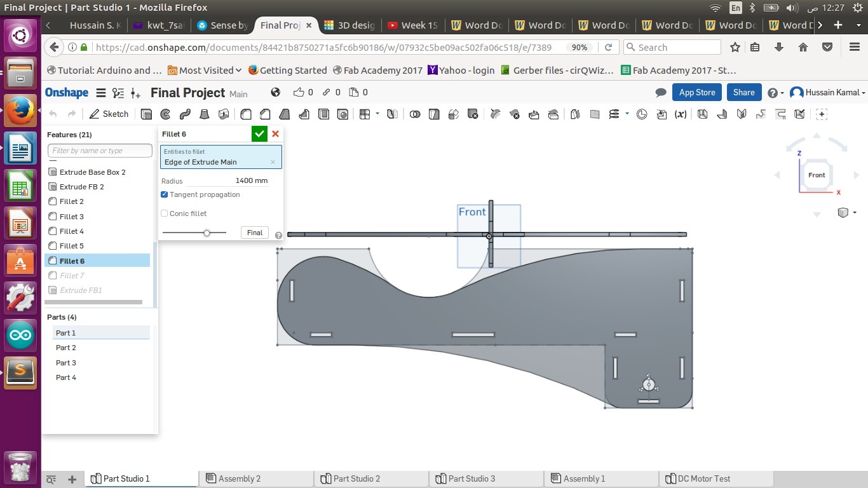
Task: Click the Share button
Action: [743, 93]
